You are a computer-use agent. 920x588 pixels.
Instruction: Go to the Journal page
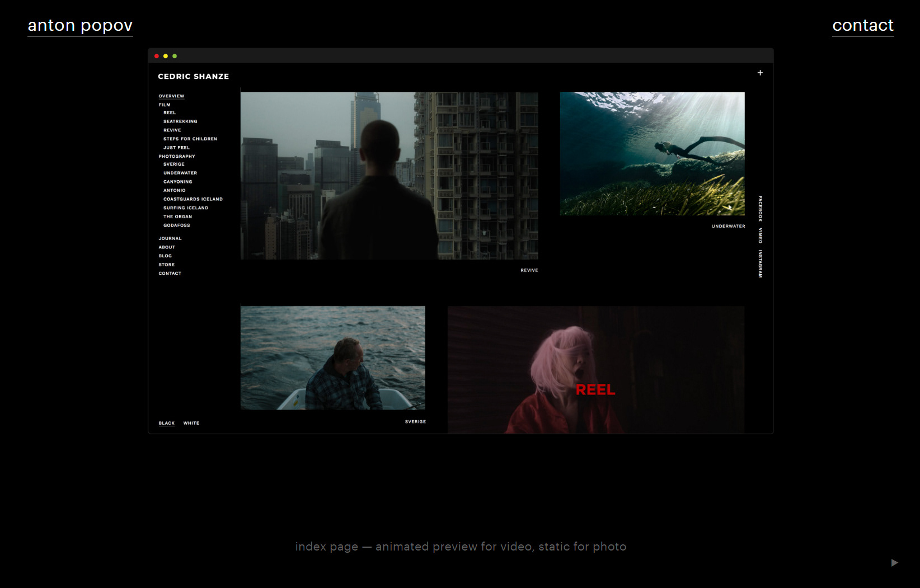point(170,238)
